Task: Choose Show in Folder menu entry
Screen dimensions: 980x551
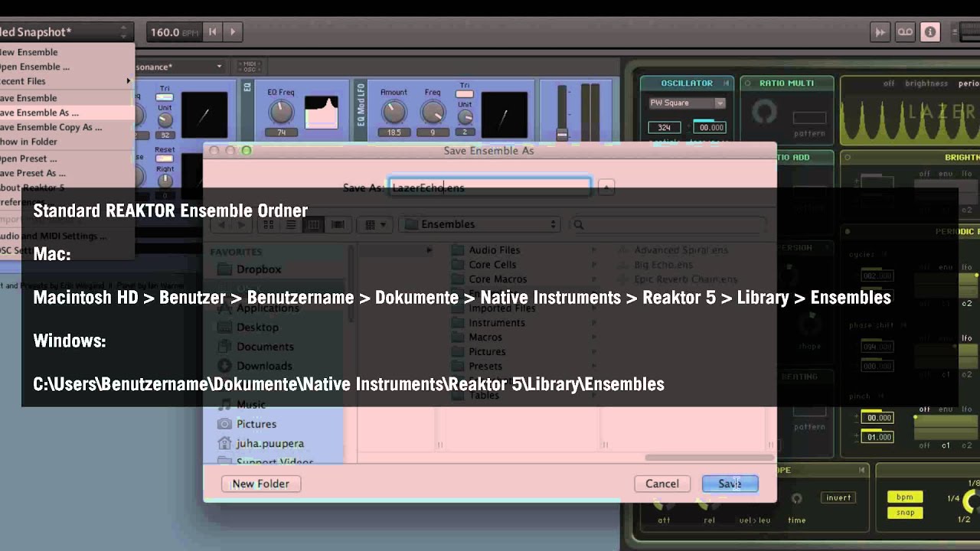Action: pyautogui.click(x=67, y=142)
